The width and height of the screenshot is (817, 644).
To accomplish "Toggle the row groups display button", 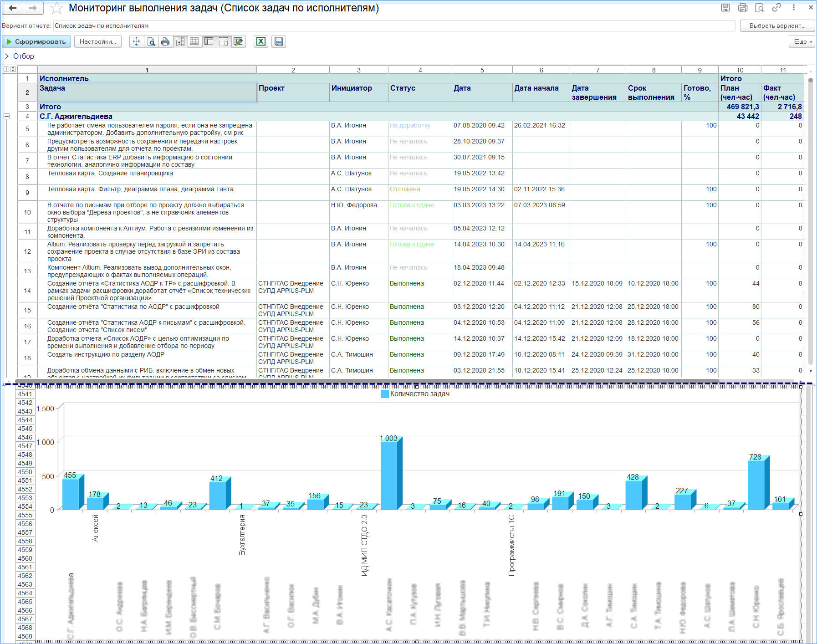I will pyautogui.click(x=180, y=41).
